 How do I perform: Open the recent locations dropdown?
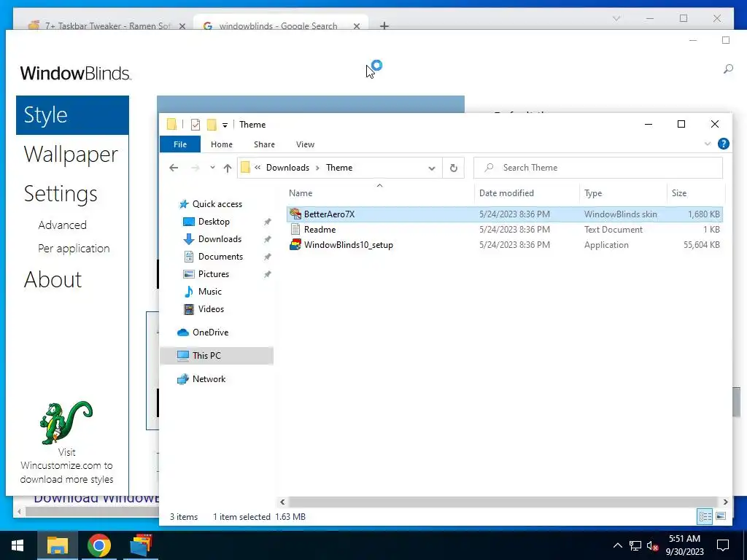tap(212, 168)
